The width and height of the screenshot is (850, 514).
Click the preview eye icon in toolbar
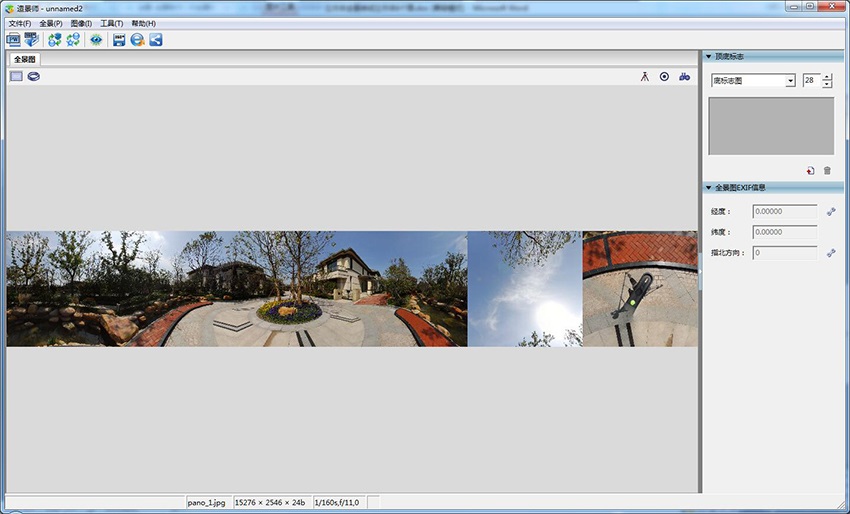(96, 40)
